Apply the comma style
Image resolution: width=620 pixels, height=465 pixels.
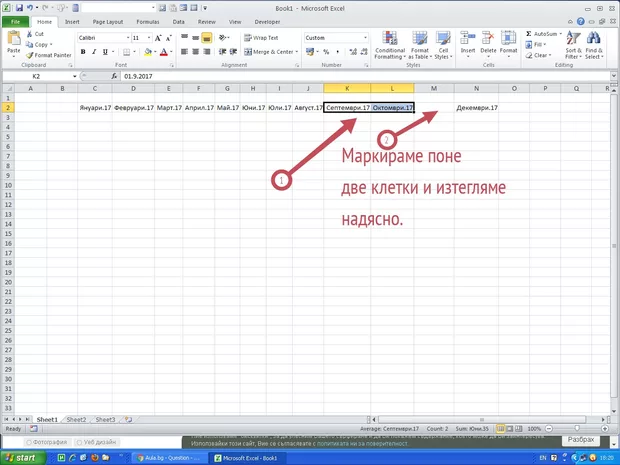(x=337, y=52)
